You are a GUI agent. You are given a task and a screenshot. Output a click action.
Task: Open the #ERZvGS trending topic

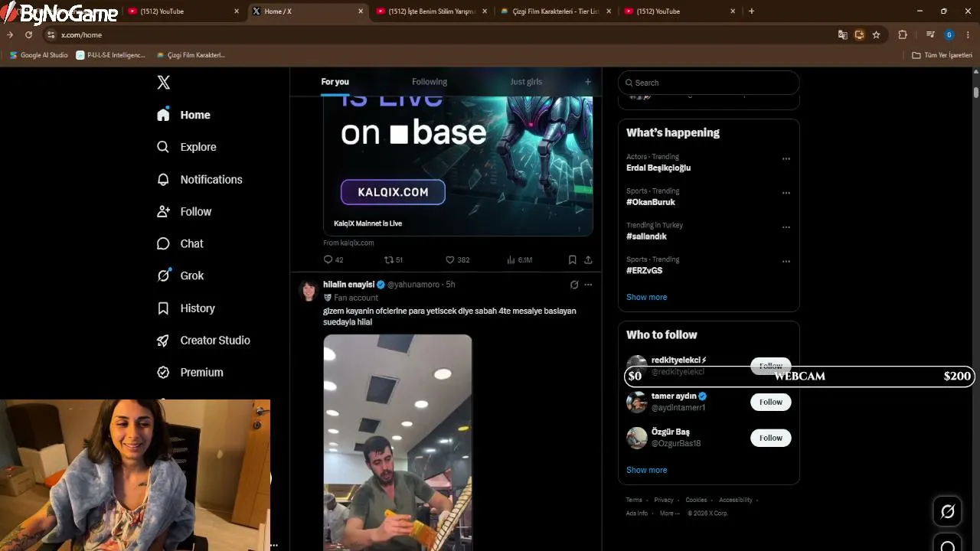(644, 270)
